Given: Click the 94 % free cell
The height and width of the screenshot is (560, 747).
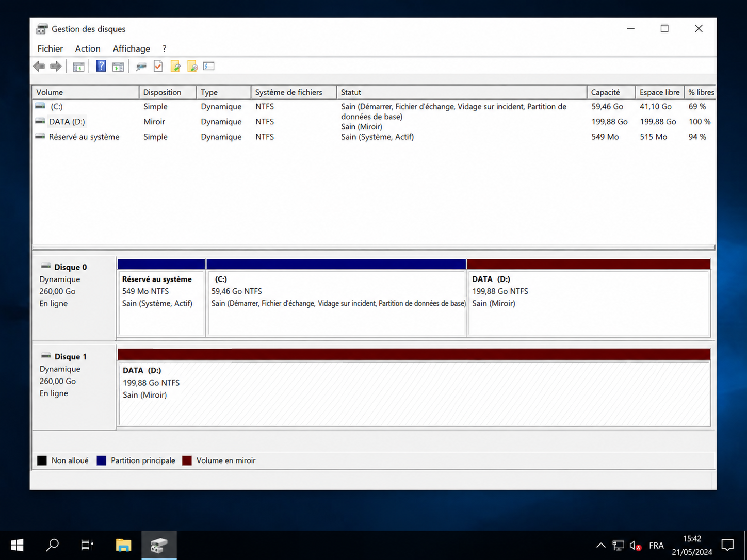Looking at the screenshot, I should coord(697,137).
